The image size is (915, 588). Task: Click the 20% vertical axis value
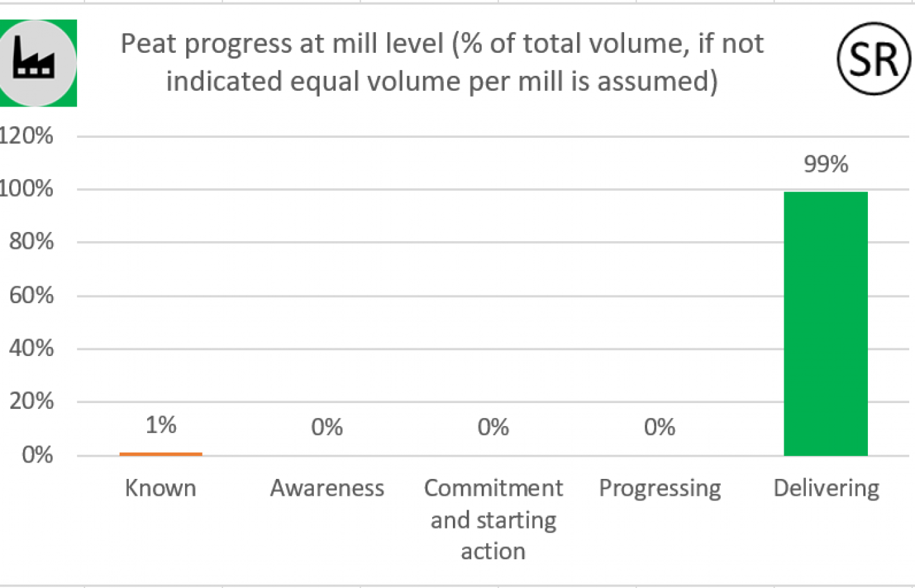(31, 401)
